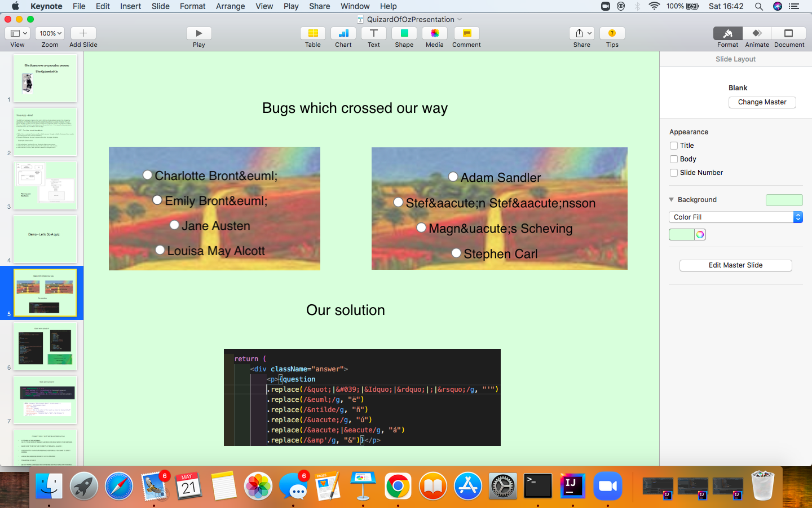
Task: Open Keynote Tips
Action: coord(612,33)
